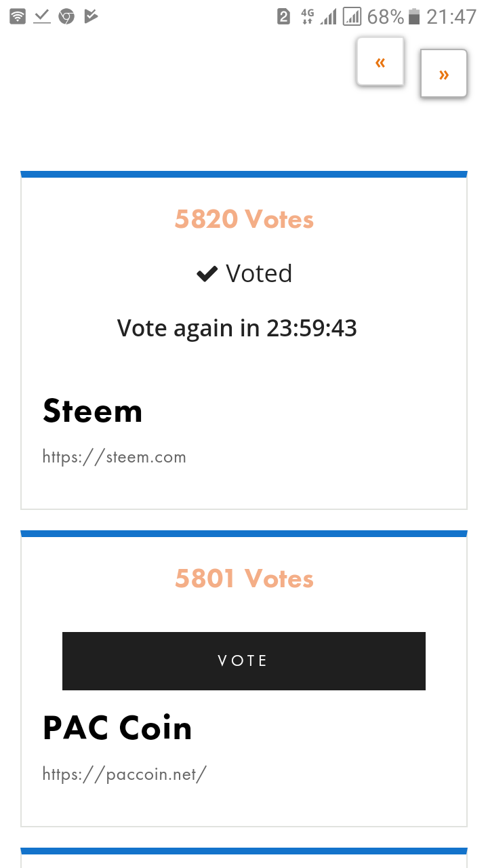Open the https://paccoin.net/ link

click(124, 774)
